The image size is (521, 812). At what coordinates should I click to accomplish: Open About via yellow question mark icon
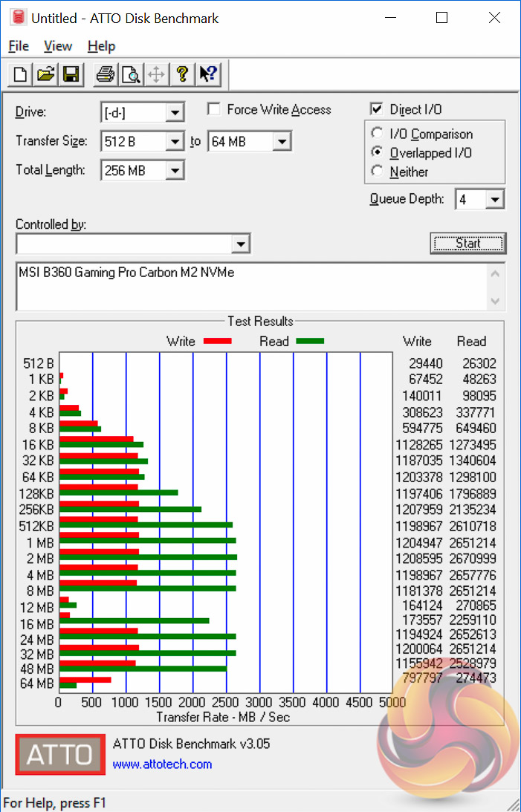(x=182, y=74)
